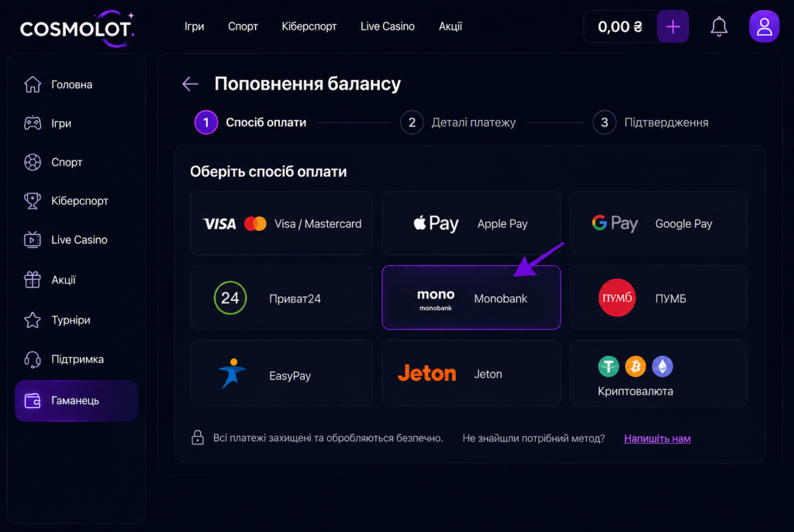Open notifications bell icon
Screen dimensions: 794x532
(719, 26)
